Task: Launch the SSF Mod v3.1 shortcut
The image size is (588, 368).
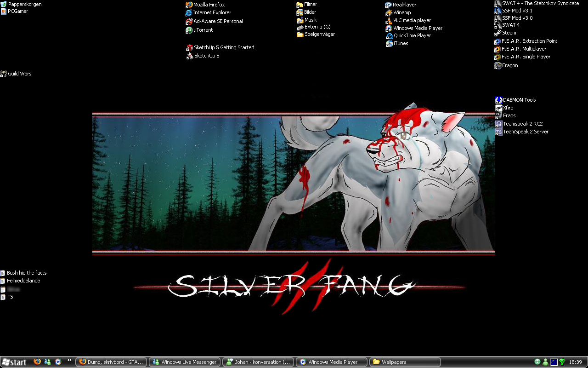Action: tap(514, 11)
